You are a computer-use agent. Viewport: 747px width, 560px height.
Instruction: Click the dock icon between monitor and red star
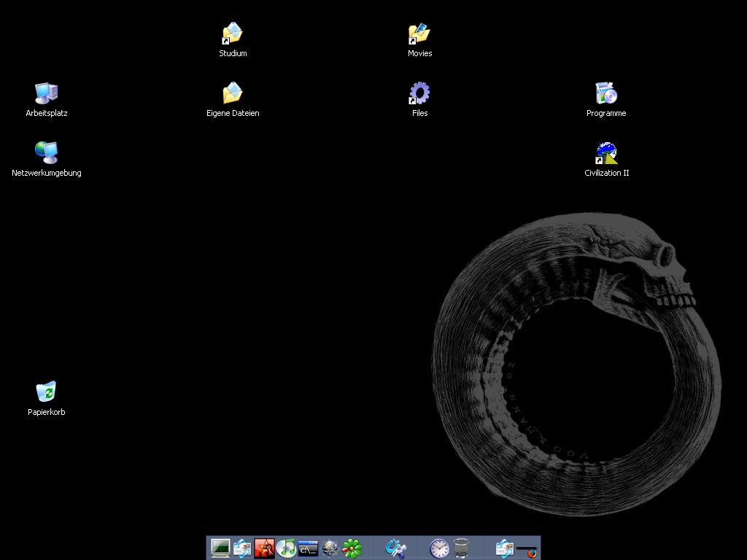(x=241, y=548)
